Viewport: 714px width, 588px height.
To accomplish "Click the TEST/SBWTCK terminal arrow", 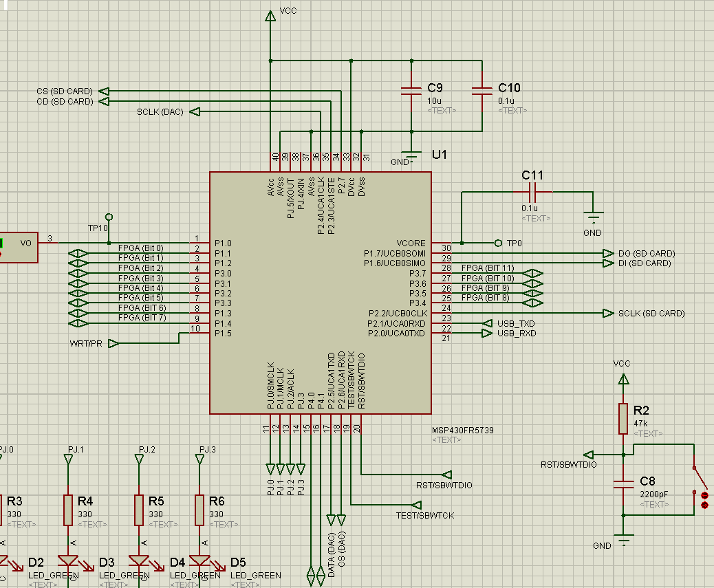I will click(416, 505).
